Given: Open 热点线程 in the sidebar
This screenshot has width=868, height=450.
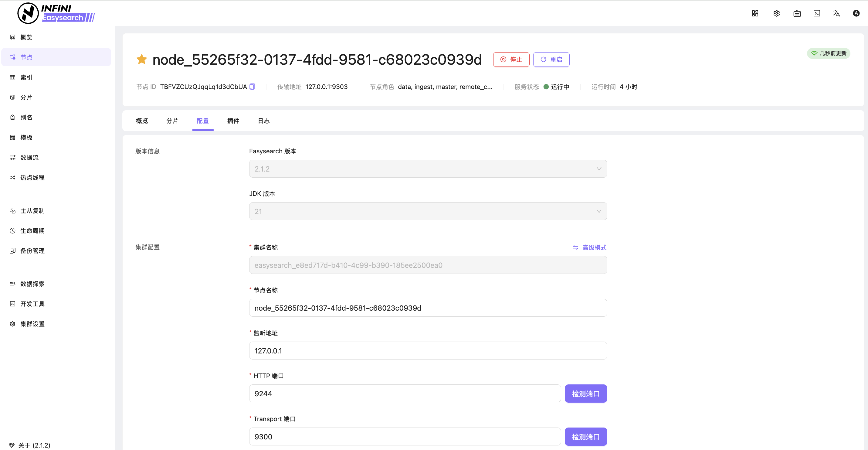Looking at the screenshot, I should (32, 177).
